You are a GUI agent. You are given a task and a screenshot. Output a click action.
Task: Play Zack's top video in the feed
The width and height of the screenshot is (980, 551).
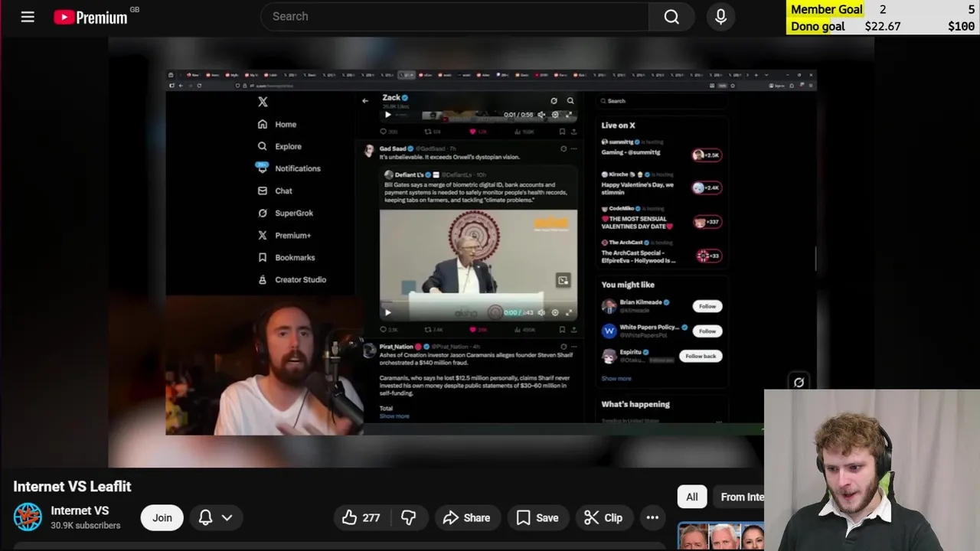(x=387, y=115)
